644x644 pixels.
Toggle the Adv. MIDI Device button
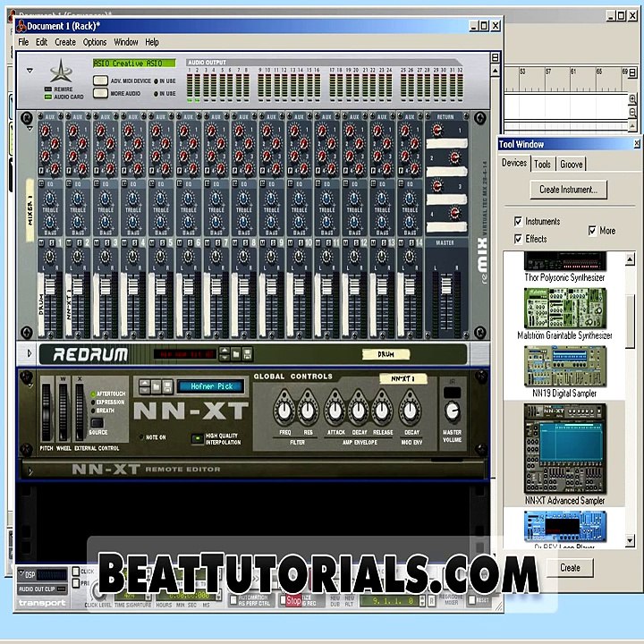click(100, 80)
